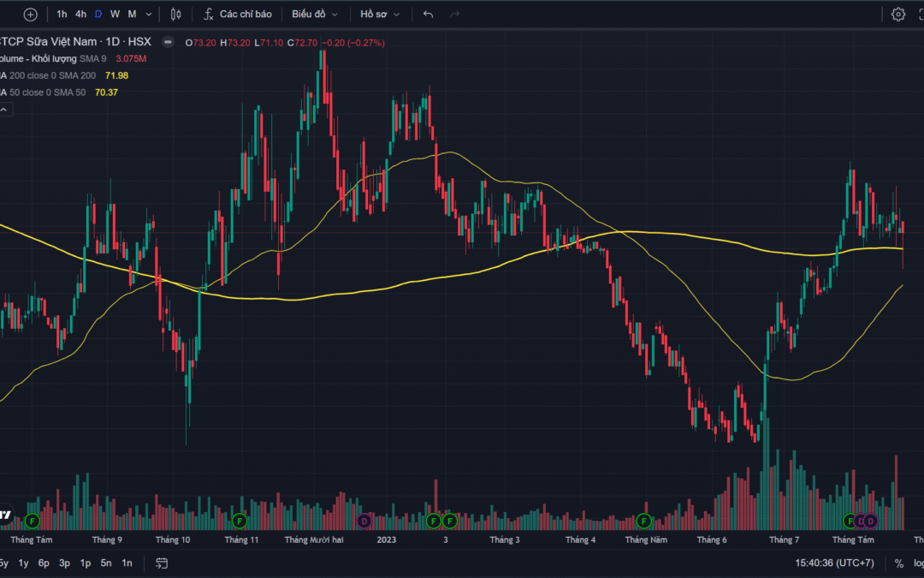Click the undo arrow in toolbar
The image size is (924, 578).
click(x=429, y=14)
